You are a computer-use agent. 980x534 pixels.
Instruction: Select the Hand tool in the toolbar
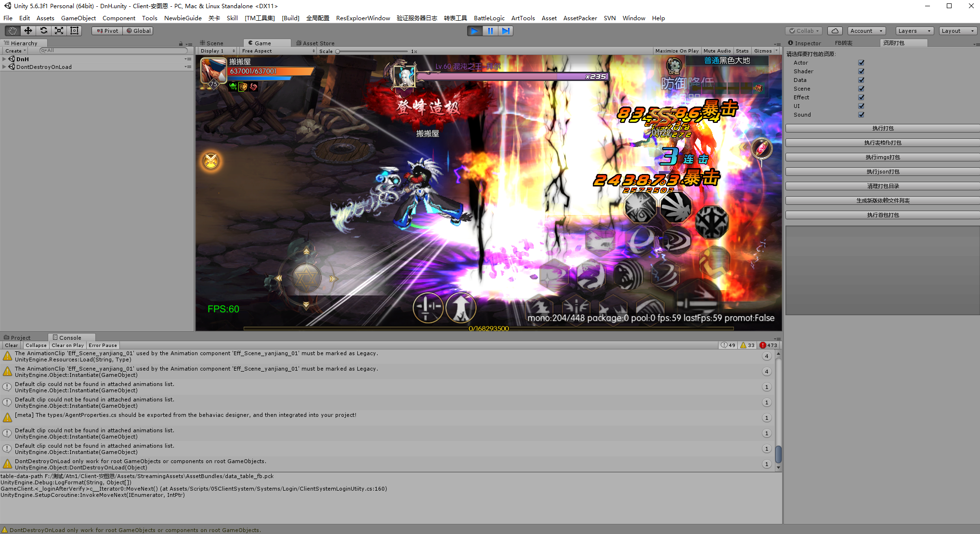tap(13, 31)
